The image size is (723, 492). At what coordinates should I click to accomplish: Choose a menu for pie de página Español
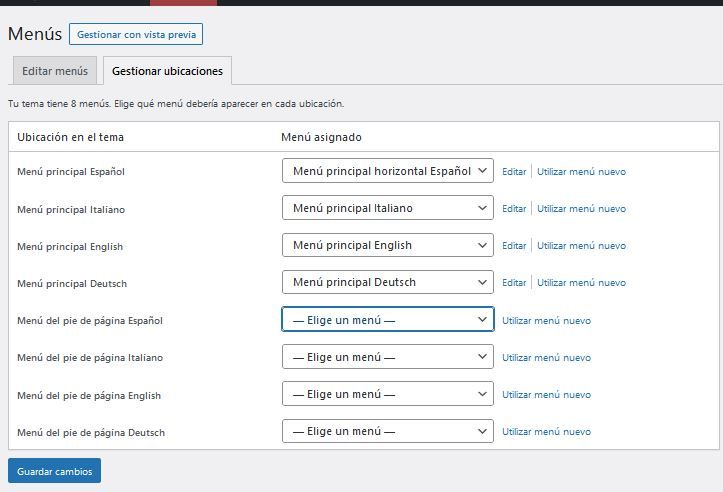point(388,319)
